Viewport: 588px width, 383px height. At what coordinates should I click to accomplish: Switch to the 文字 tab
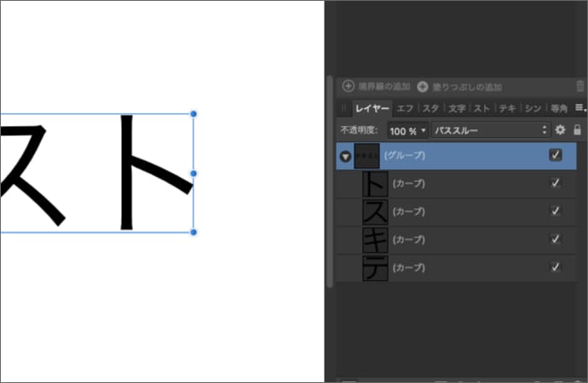[457, 108]
